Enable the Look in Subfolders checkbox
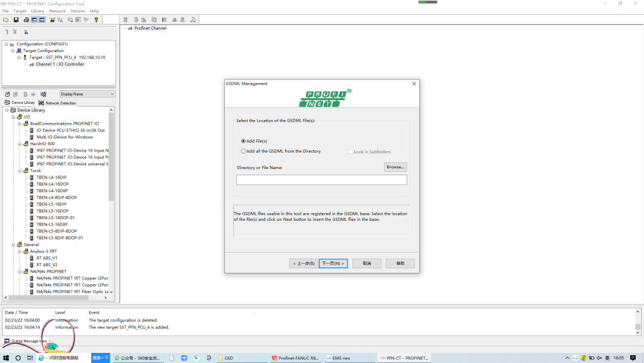 351,150
